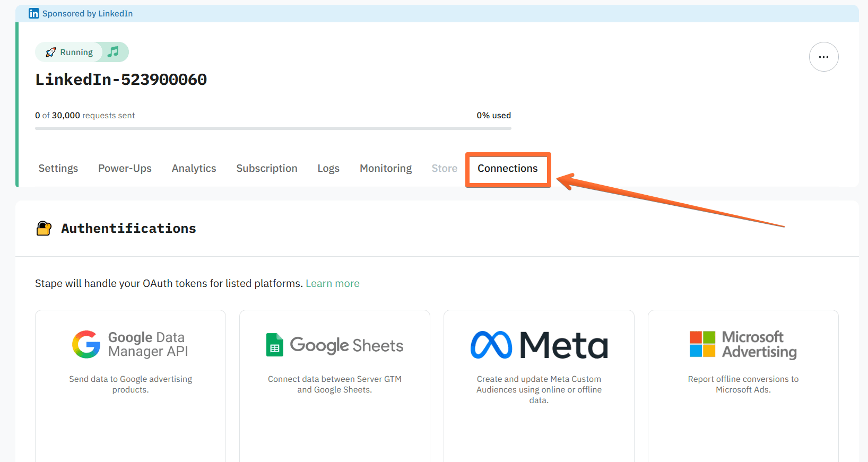Click the '0 of 30,000 requests sent' text

point(85,115)
